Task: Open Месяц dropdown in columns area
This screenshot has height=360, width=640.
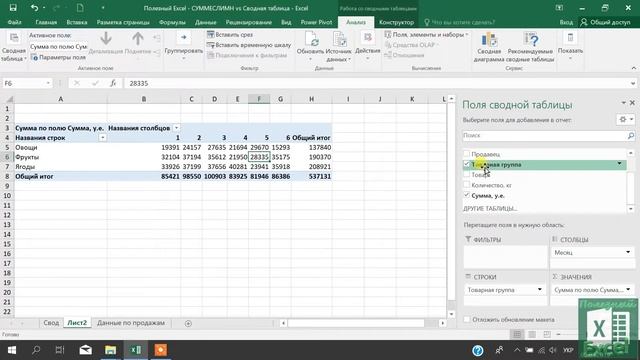Action: point(628,253)
